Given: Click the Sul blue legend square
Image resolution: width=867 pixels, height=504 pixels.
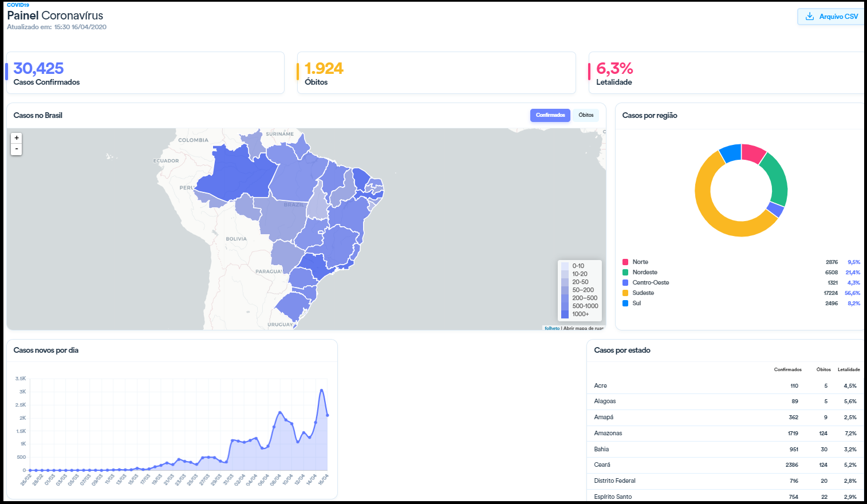Looking at the screenshot, I should [x=625, y=304].
